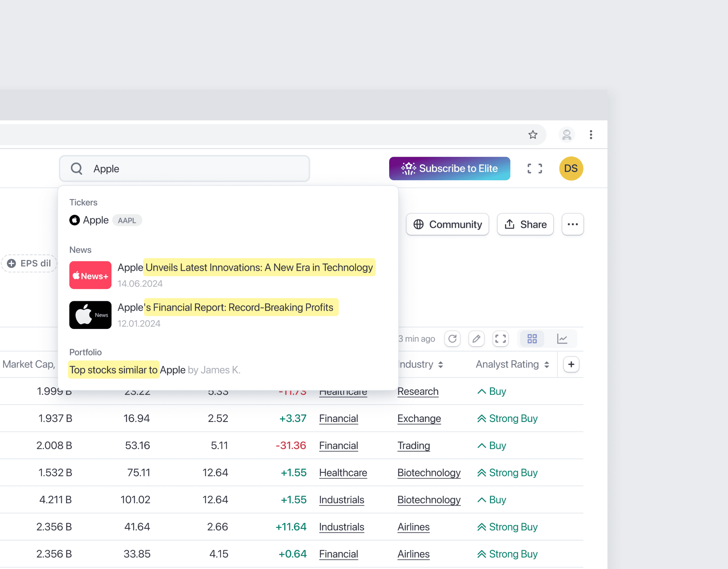728x569 pixels.
Task: Expand table with the fullscreen brackets icon
Action: coord(500,339)
